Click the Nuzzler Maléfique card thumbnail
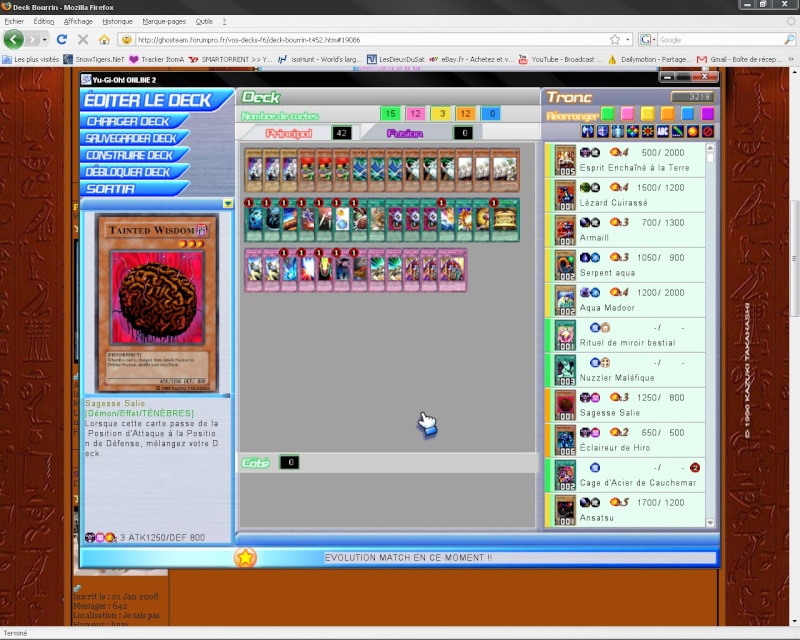Screen dimensions: 800x640 coord(565,370)
